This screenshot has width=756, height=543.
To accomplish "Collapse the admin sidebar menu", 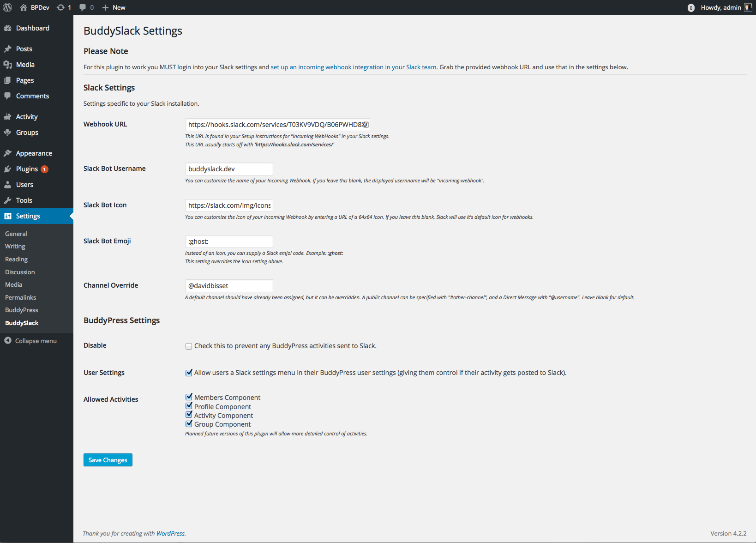I will 30,341.
